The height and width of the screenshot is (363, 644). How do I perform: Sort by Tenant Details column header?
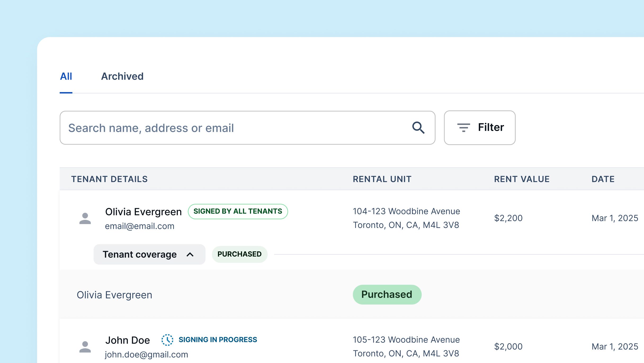click(x=109, y=179)
